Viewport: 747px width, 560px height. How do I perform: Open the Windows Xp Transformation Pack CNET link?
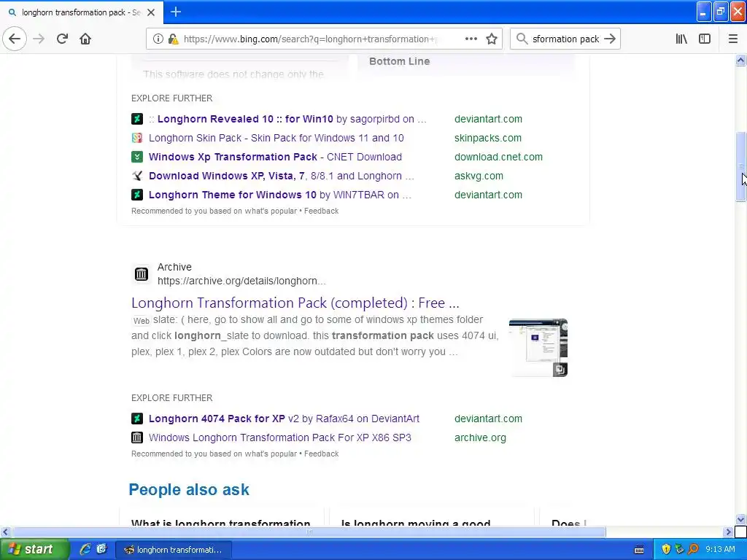click(x=275, y=157)
